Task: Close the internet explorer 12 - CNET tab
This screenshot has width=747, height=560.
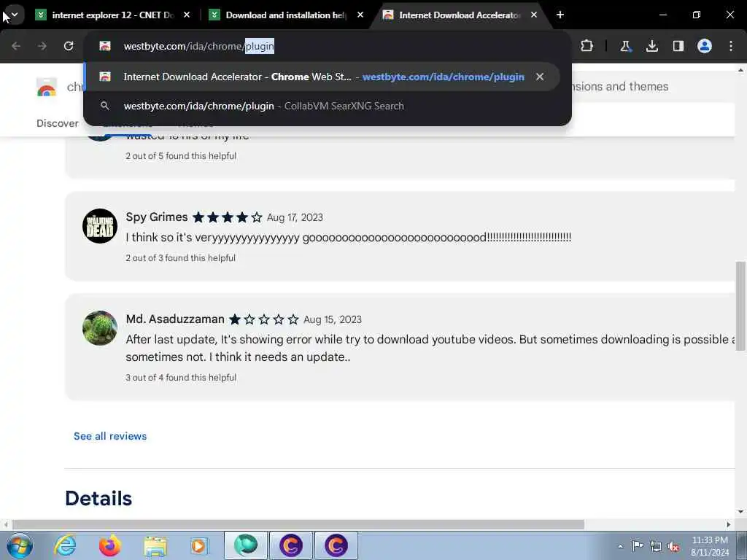Action: pos(187,15)
